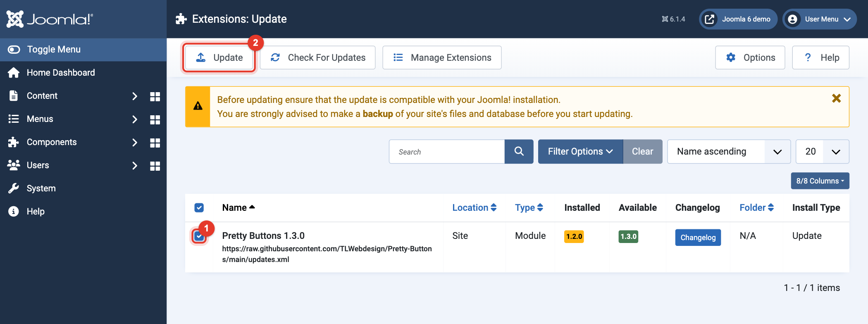The width and height of the screenshot is (868, 324).
Task: Expand the Menus submenu
Action: point(134,119)
